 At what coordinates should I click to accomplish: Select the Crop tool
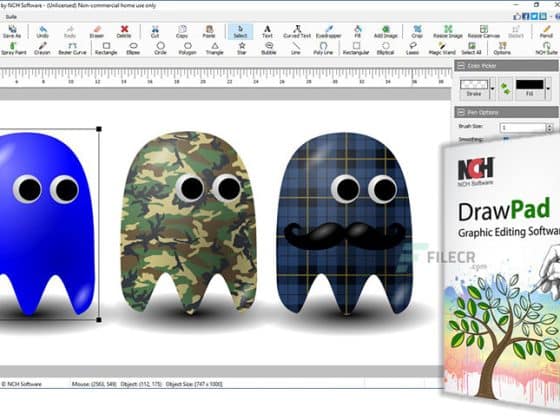click(x=417, y=31)
